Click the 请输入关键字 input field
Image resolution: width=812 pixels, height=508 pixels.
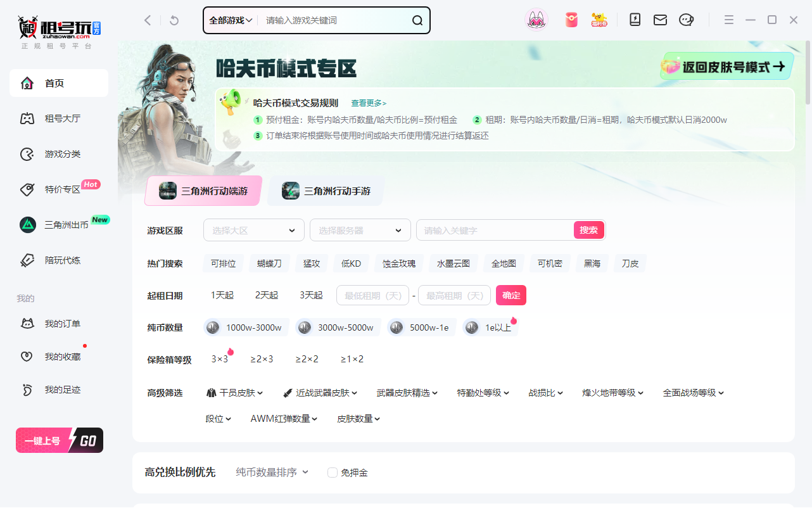pyautogui.click(x=495, y=230)
